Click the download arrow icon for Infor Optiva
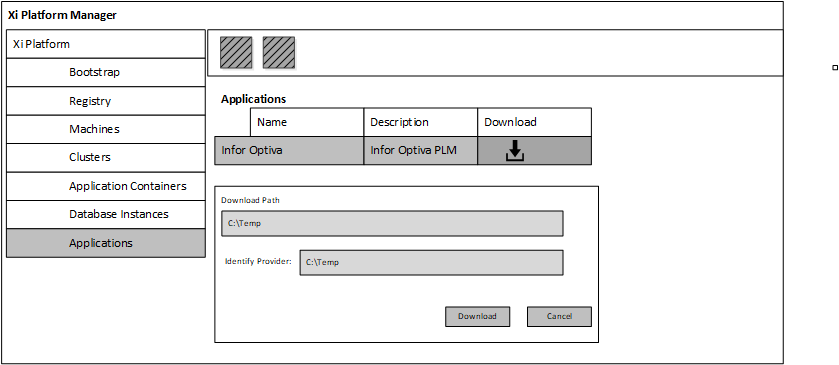 [x=515, y=151]
